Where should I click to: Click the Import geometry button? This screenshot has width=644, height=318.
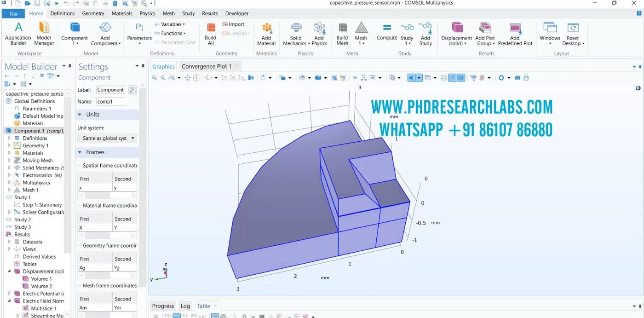pyautogui.click(x=233, y=24)
